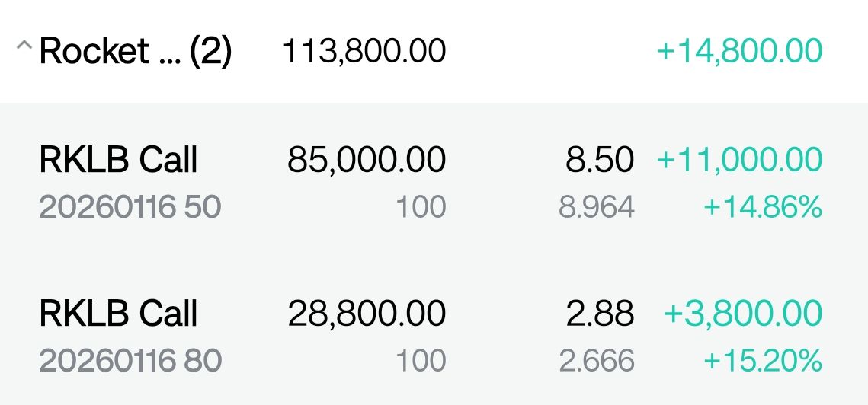Image resolution: width=868 pixels, height=405 pixels.
Task: Select the 28,800.00 market value
Action: (x=367, y=314)
